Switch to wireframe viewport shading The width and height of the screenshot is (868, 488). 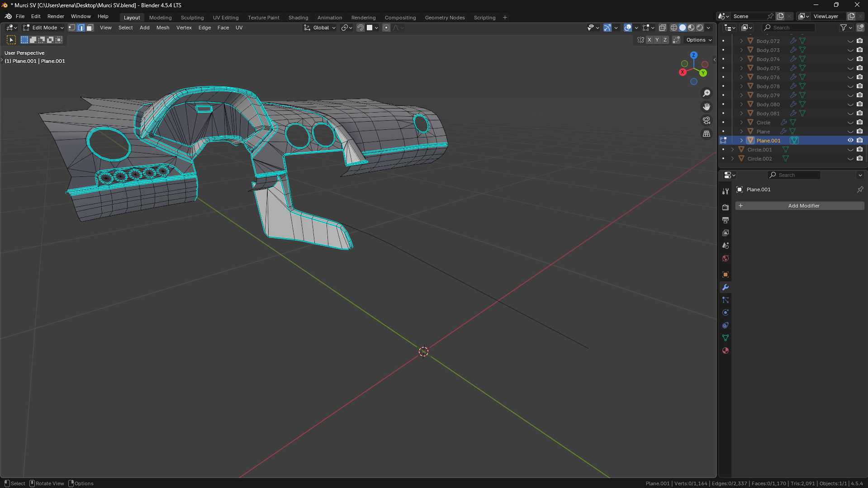pos(674,28)
